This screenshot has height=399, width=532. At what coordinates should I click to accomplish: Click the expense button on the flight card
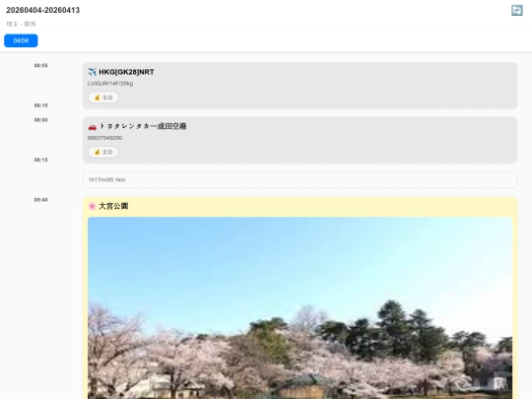[x=103, y=98]
